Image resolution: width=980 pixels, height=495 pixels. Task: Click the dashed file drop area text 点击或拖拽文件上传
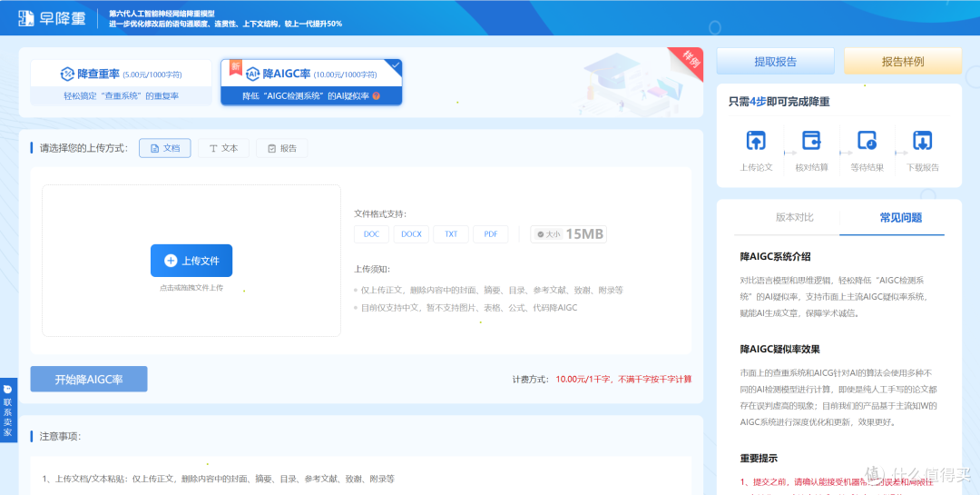click(191, 288)
